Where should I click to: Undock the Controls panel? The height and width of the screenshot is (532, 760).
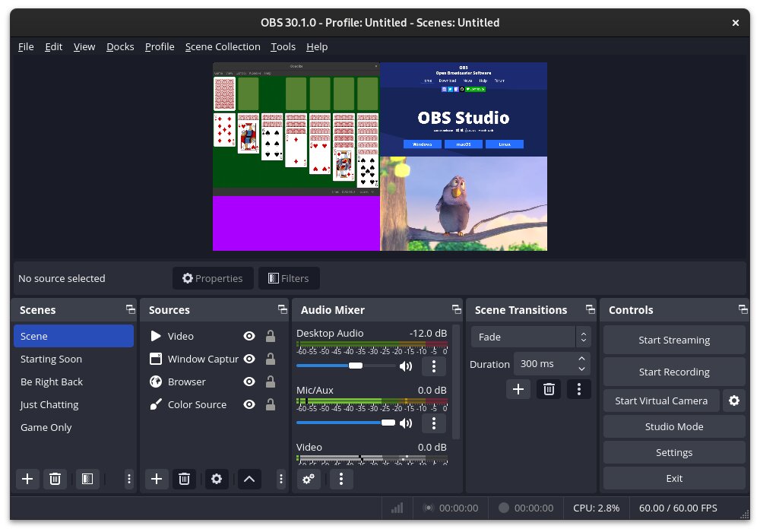pyautogui.click(x=743, y=309)
